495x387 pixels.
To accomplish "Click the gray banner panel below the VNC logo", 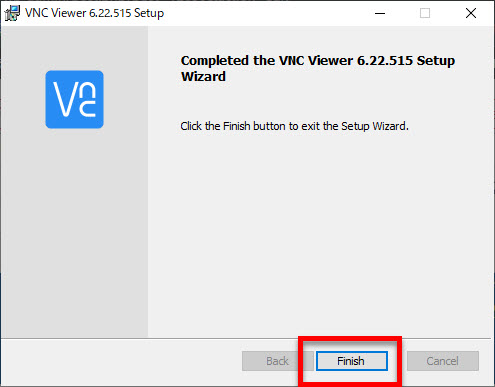I will point(75,233).
